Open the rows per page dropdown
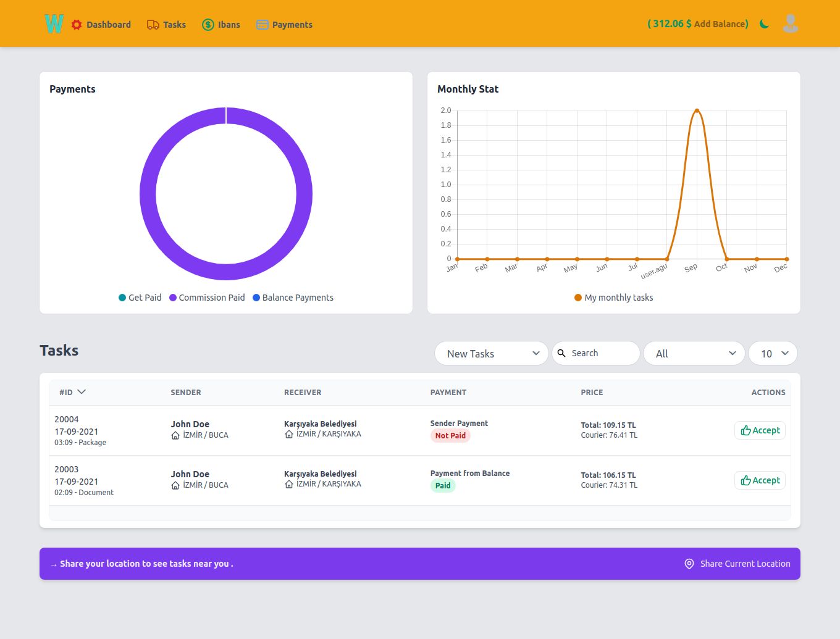 point(773,354)
